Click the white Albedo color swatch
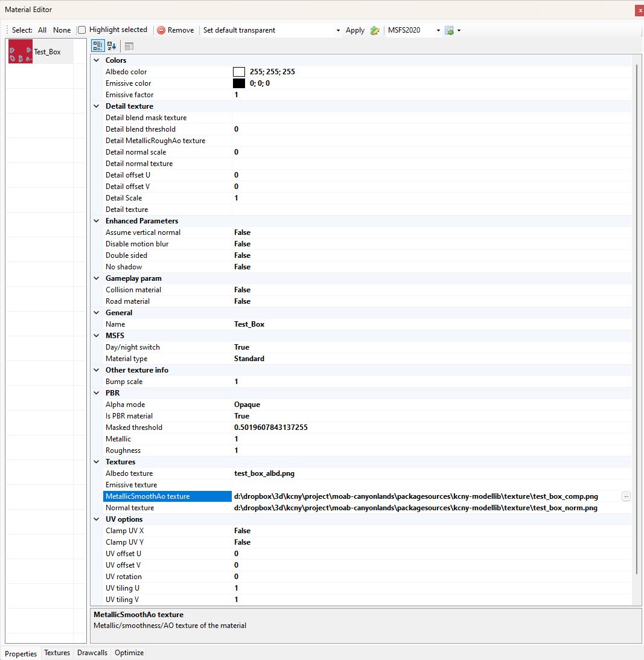The height and width of the screenshot is (660, 644). [239, 72]
